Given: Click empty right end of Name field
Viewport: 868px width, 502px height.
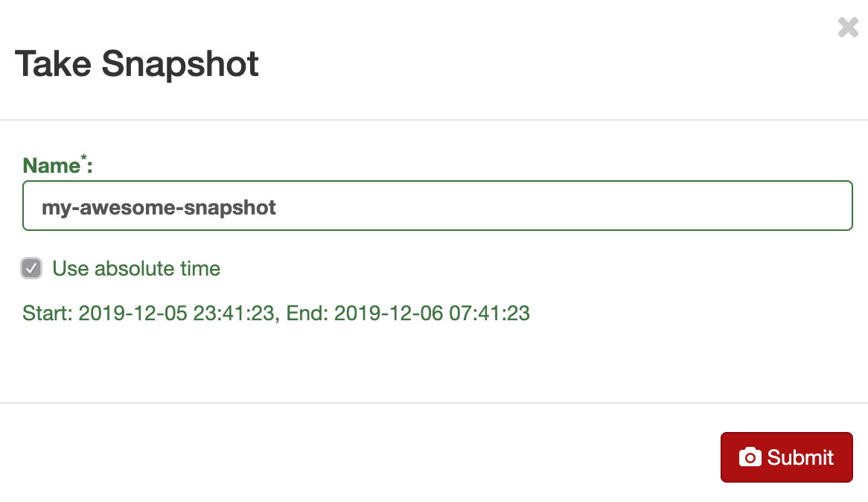Looking at the screenshot, I should (x=744, y=206).
